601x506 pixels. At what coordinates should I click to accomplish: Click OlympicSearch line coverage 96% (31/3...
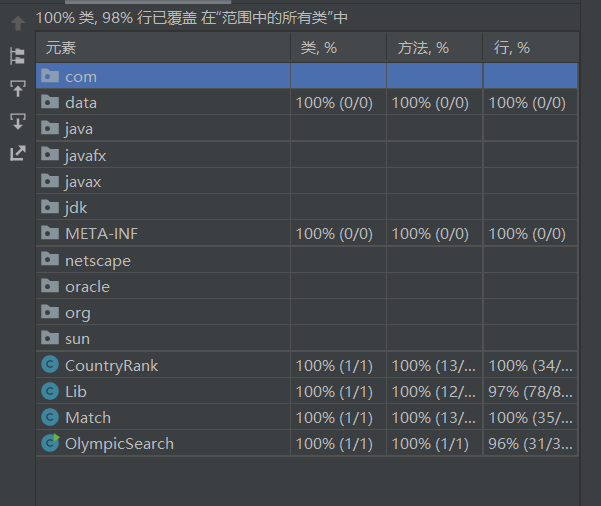click(530, 444)
